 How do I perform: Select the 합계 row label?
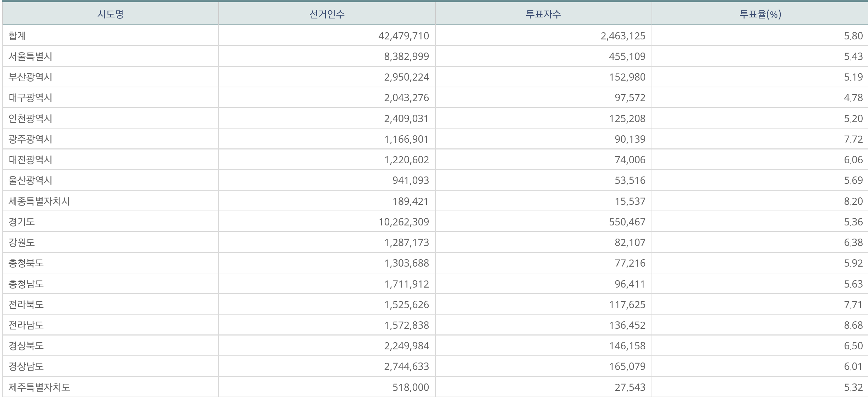pyautogui.click(x=17, y=36)
